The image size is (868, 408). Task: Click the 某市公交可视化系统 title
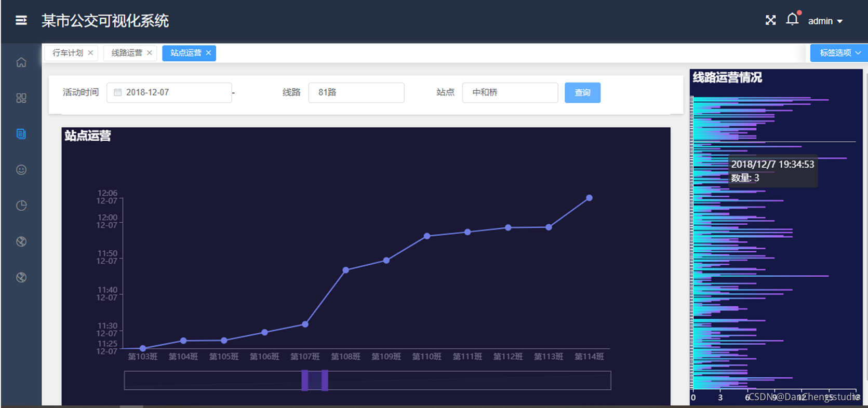[x=105, y=21]
